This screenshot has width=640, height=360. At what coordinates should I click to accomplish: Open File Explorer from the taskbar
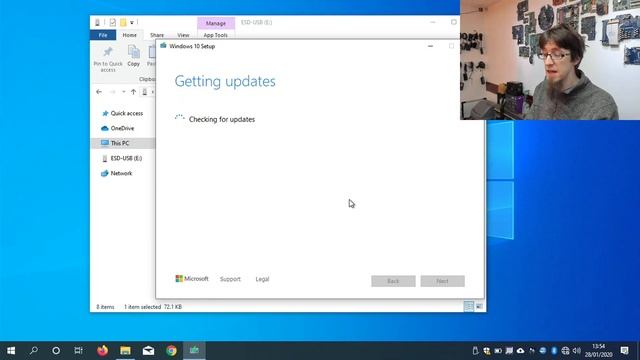(x=125, y=351)
